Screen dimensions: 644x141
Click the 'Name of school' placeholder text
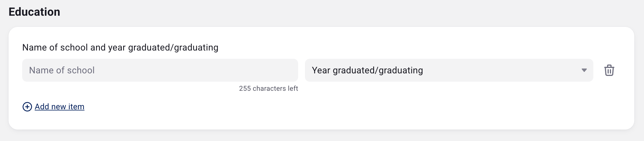point(62,70)
